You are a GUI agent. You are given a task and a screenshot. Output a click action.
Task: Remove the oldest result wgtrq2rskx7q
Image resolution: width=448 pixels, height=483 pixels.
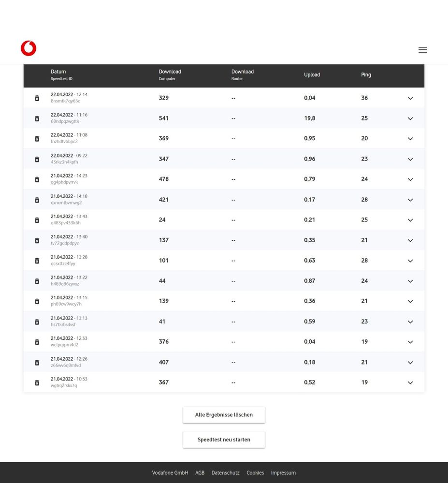point(37,382)
